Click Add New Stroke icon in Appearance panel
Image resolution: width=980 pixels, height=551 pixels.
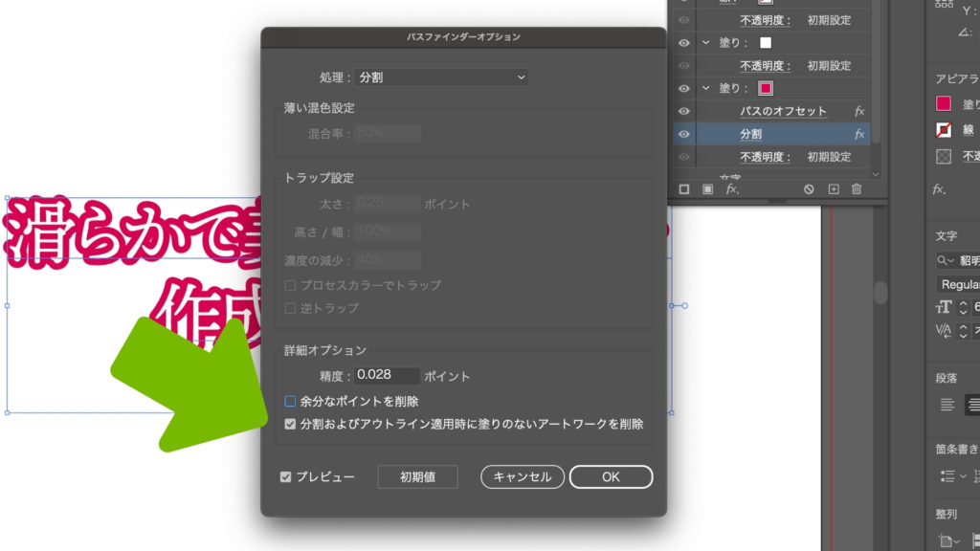point(684,189)
